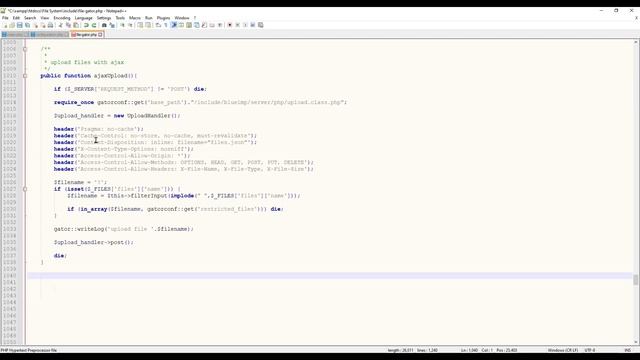Viewport: 640px width, 360px height.
Task: Collapse the if isset fold at line 1027
Action: tap(25, 189)
